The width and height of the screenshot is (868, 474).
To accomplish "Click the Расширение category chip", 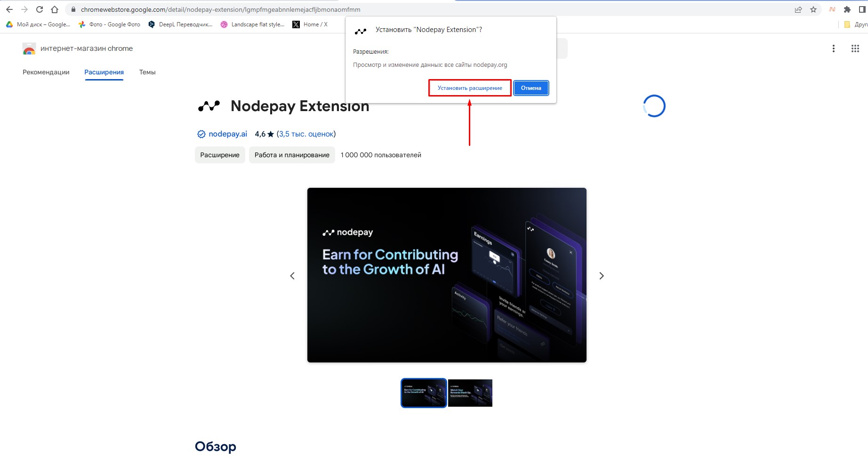I will click(x=220, y=155).
